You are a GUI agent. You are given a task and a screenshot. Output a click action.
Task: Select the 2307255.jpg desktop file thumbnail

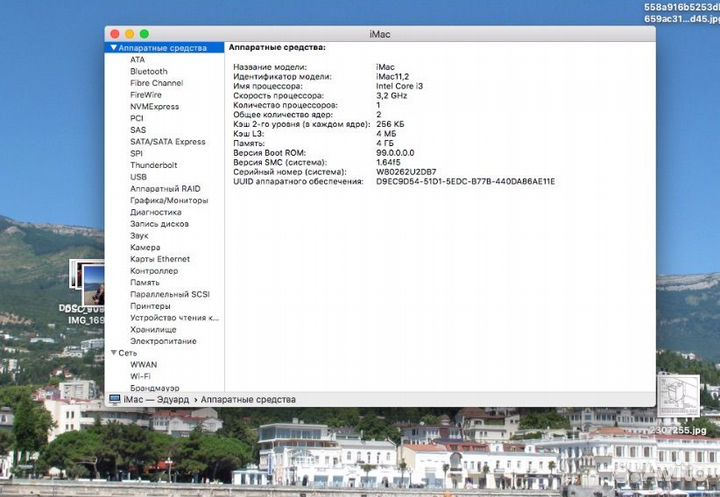(678, 395)
